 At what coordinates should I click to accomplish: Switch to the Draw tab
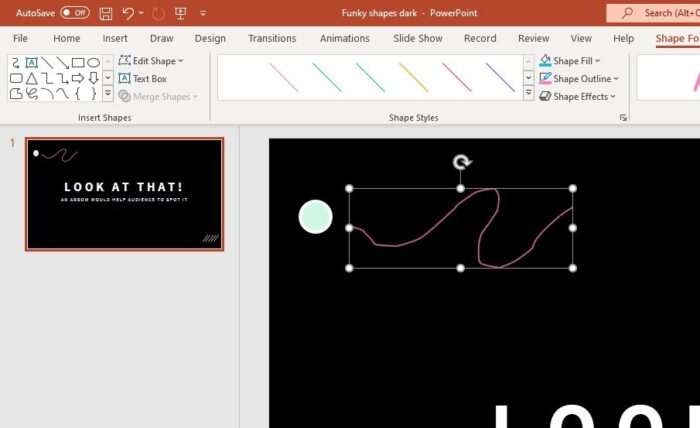[161, 38]
